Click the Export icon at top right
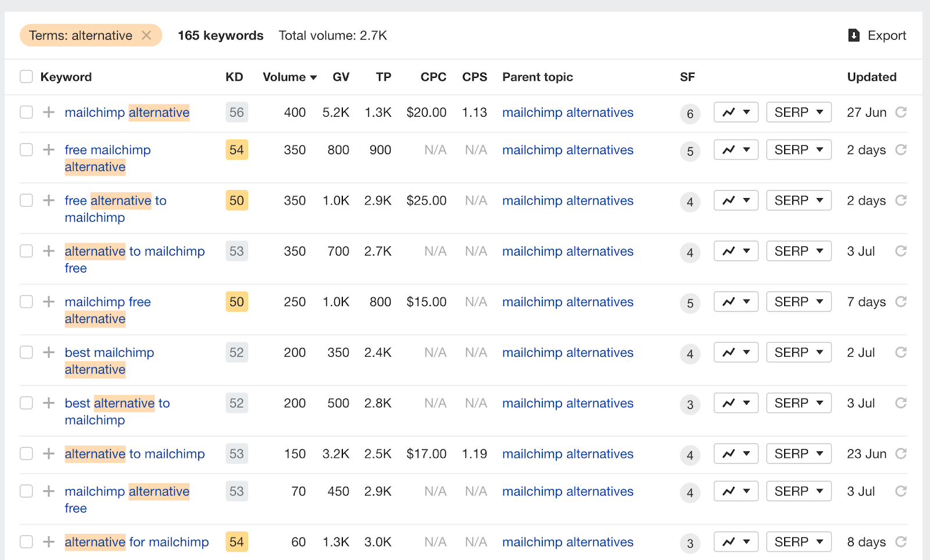This screenshot has height=560, width=930. 853,35
